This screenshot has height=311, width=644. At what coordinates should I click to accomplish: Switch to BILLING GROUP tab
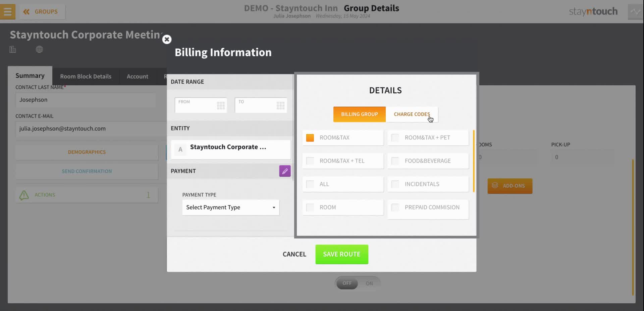click(360, 114)
